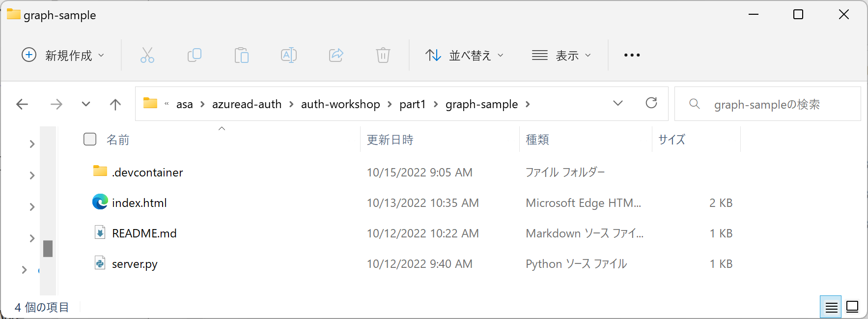Navigate to part1 in the breadcrumb path

(413, 104)
